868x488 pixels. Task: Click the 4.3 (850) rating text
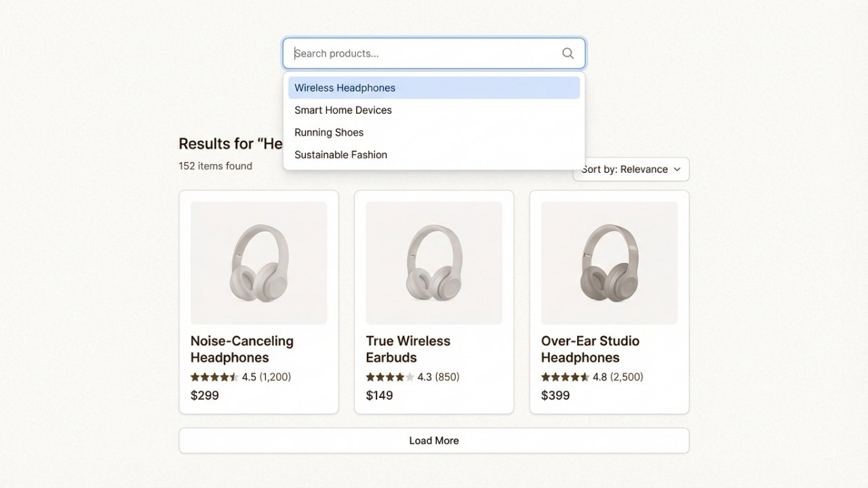click(x=438, y=377)
